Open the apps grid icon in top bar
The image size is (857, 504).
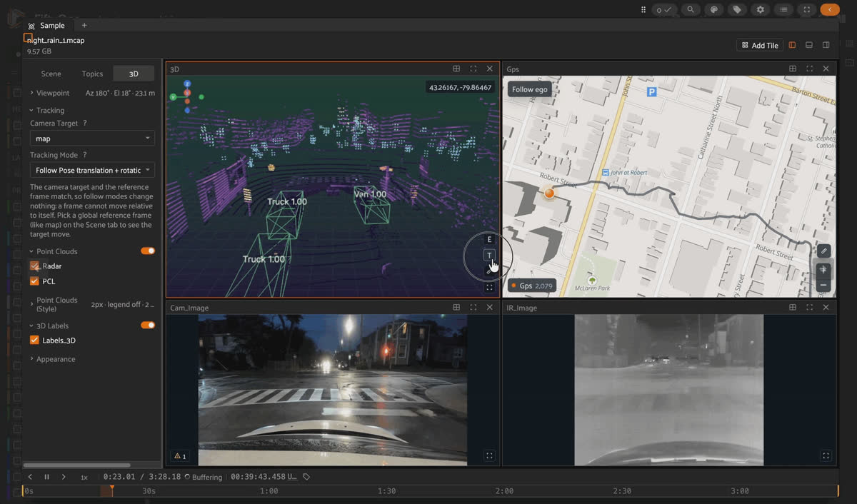click(643, 10)
